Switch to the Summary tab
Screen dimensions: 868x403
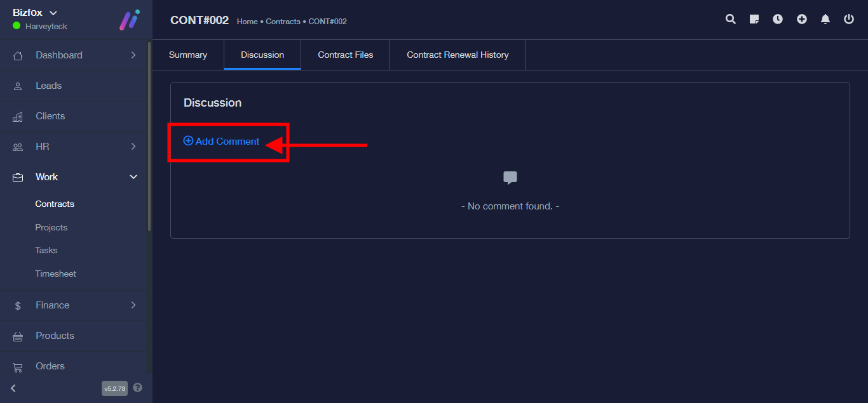pos(188,55)
